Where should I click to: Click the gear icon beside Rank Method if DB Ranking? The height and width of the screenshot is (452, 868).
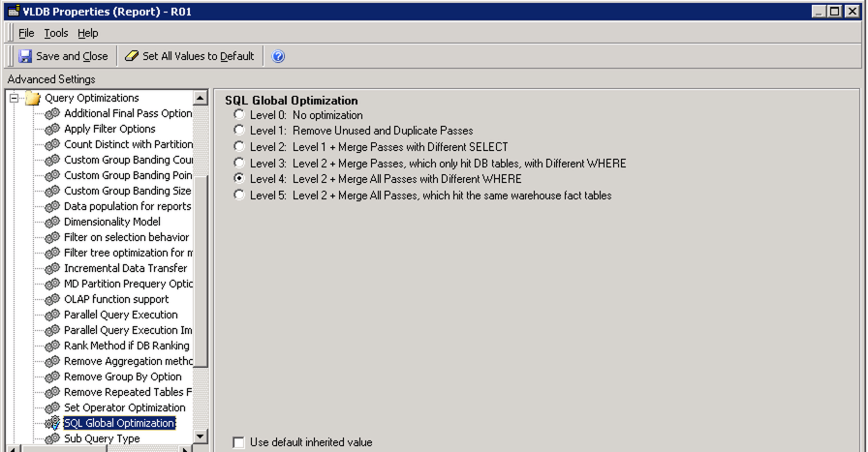pos(52,346)
